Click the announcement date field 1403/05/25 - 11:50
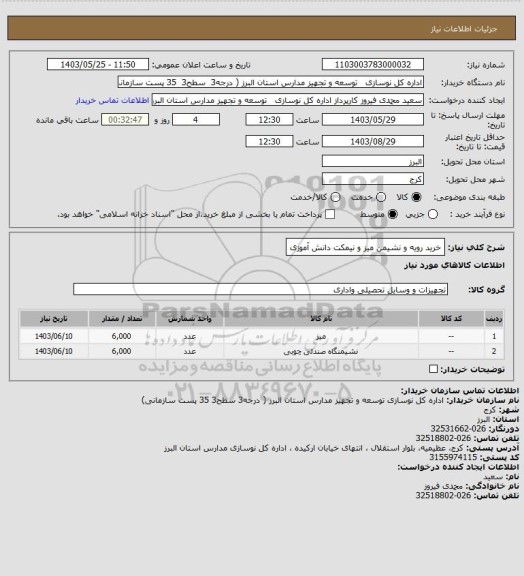The image size is (524, 576). 98,64
